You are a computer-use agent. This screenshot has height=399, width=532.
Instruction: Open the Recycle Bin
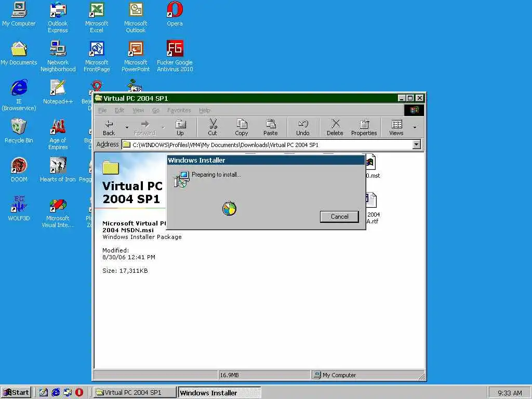(x=19, y=131)
